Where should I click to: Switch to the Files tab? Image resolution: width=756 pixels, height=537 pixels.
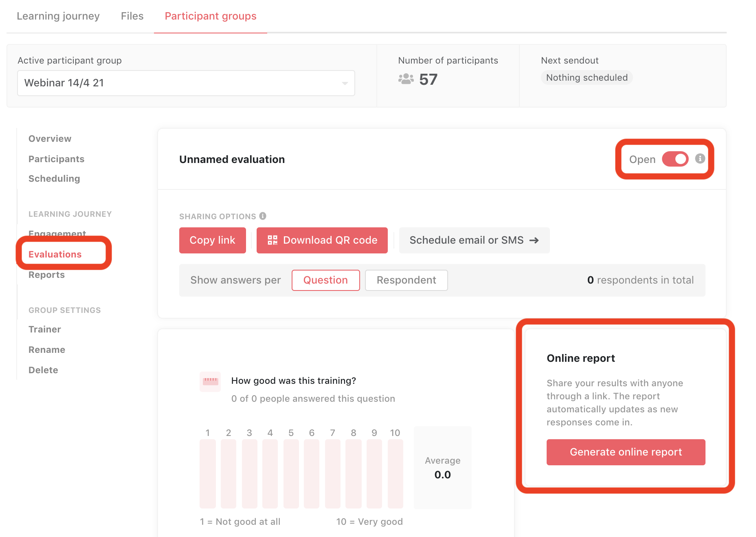[132, 16]
